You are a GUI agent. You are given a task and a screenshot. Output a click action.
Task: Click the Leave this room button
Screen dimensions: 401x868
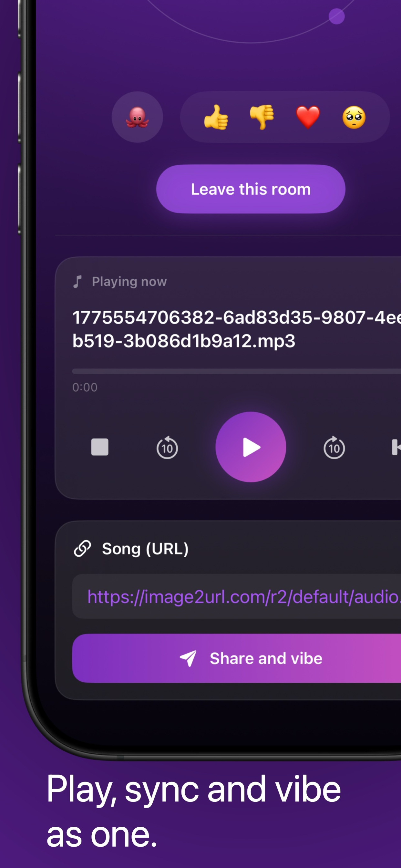click(x=251, y=189)
